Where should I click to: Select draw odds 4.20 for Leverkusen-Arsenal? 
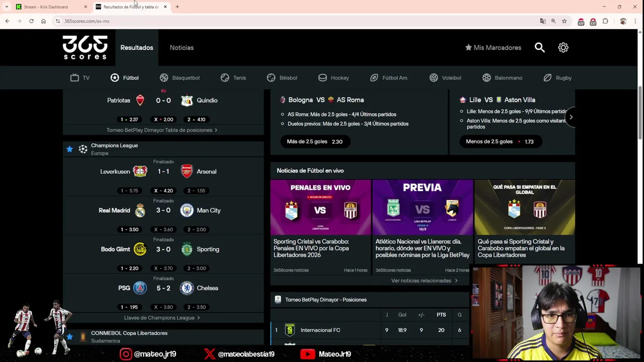click(x=163, y=191)
